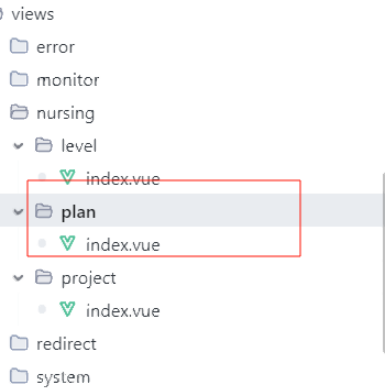
Task: Open index.vue inside project folder
Action: pyautogui.click(x=123, y=311)
